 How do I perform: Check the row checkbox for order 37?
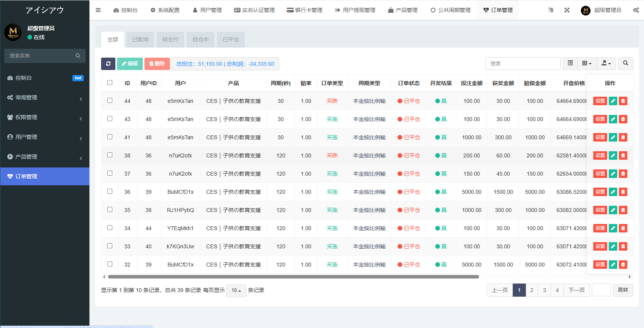(110, 173)
